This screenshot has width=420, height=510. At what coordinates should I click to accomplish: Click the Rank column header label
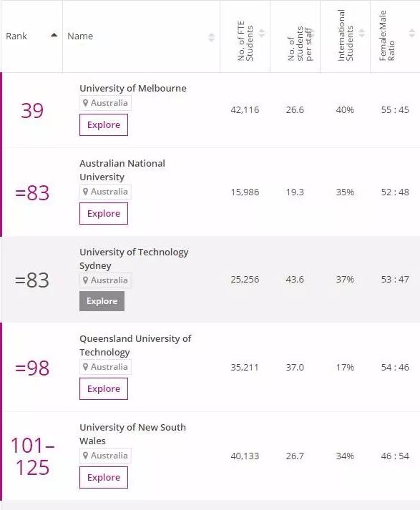point(16,36)
